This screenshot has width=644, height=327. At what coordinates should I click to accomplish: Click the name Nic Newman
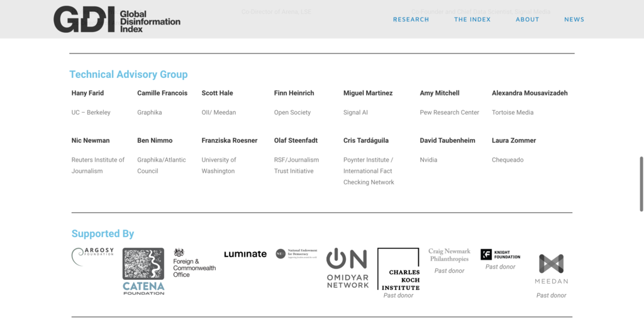click(91, 140)
